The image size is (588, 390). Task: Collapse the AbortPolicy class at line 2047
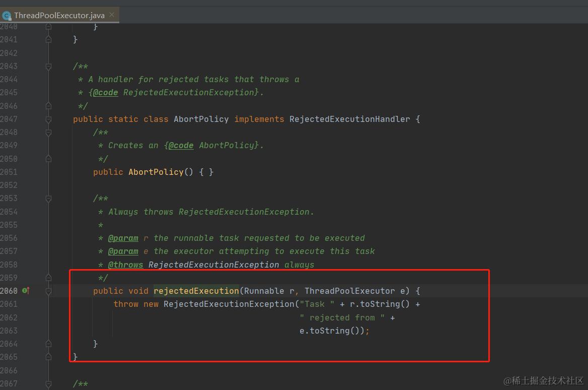pos(48,119)
